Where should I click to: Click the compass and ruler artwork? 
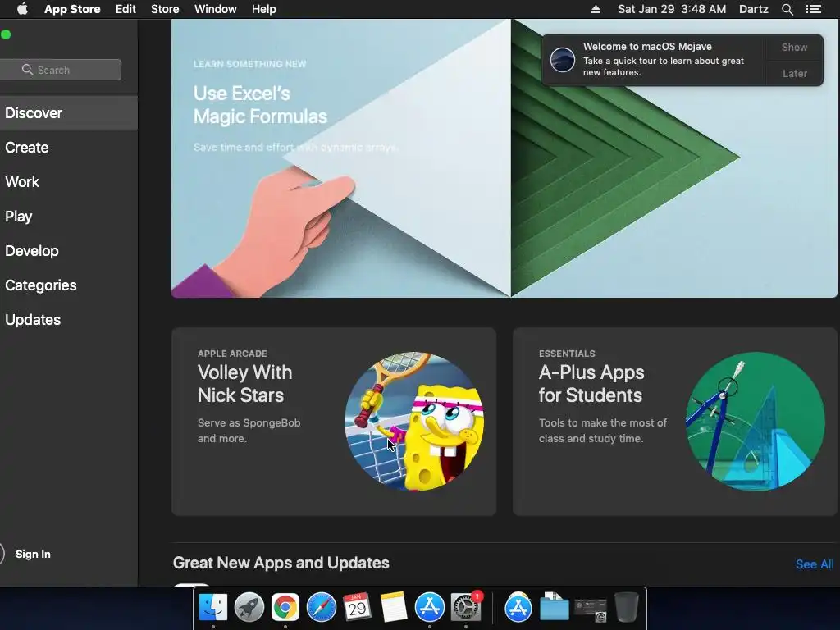pyautogui.click(x=756, y=422)
